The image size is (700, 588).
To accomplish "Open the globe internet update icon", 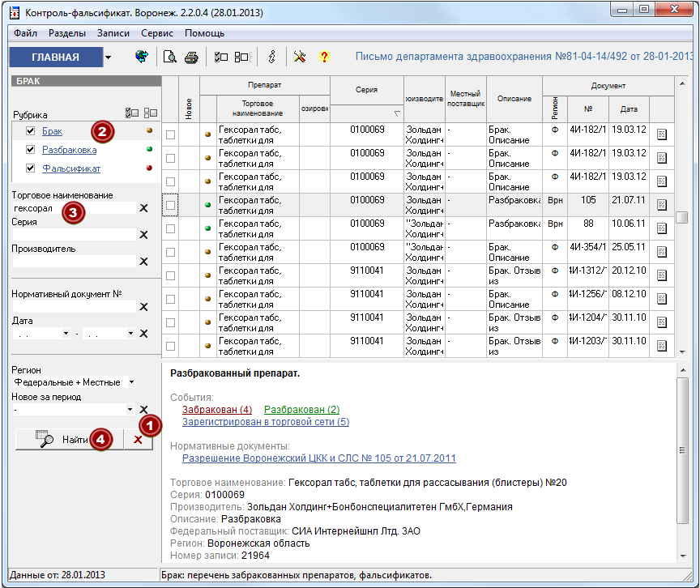I will point(142,57).
